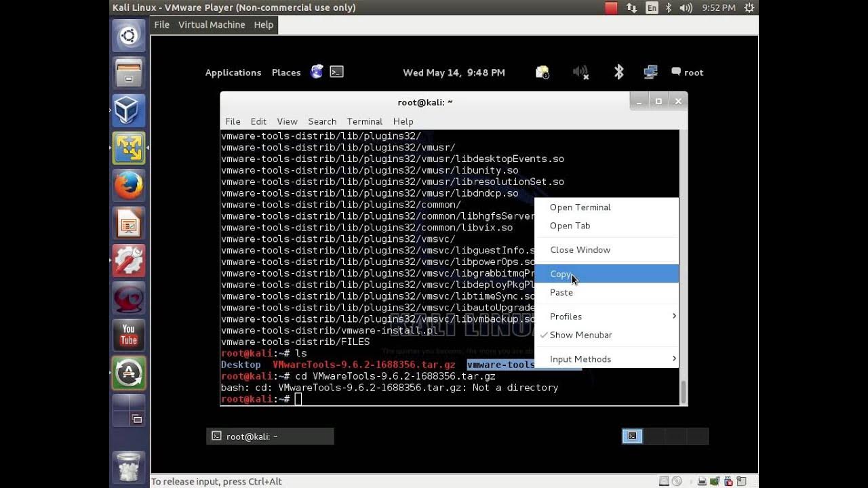
Task: Click the muted volume icon in Kali panel
Action: pos(580,73)
